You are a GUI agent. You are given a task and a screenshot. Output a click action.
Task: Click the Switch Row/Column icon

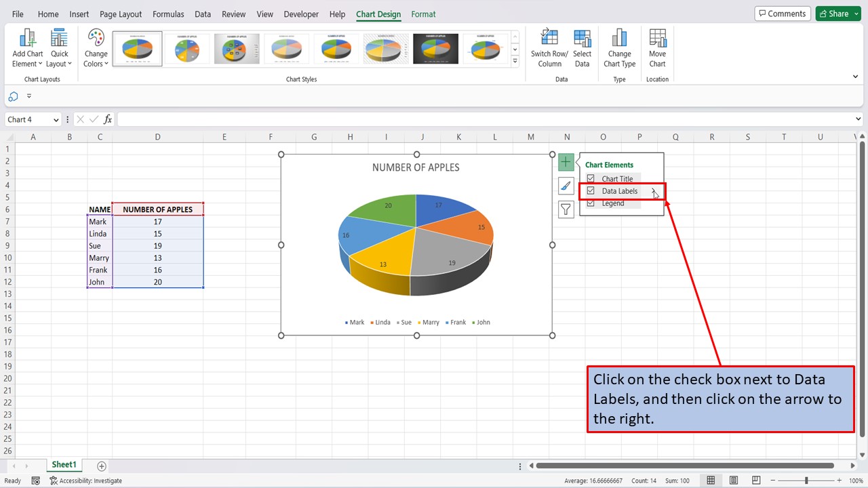coord(549,47)
